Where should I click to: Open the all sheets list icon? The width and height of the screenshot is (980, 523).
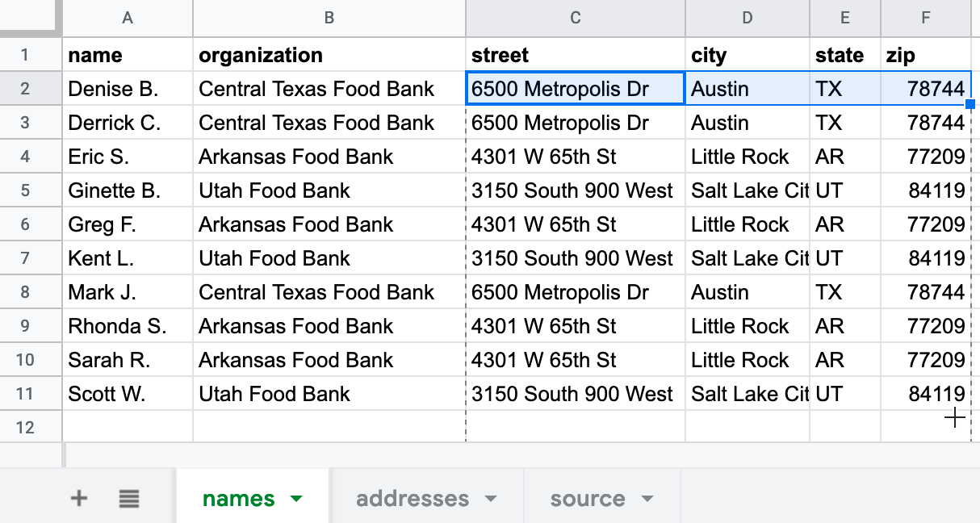tap(128, 498)
